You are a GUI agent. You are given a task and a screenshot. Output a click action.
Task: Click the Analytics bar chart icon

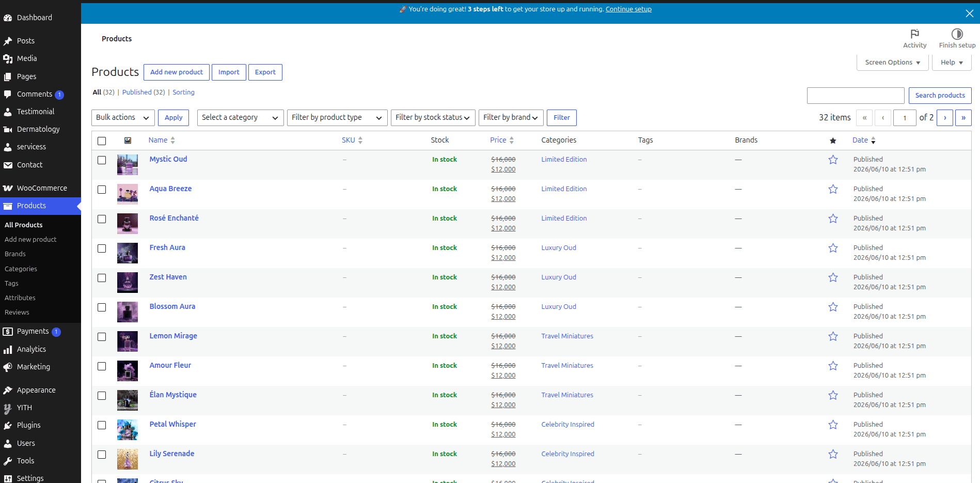[8, 349]
